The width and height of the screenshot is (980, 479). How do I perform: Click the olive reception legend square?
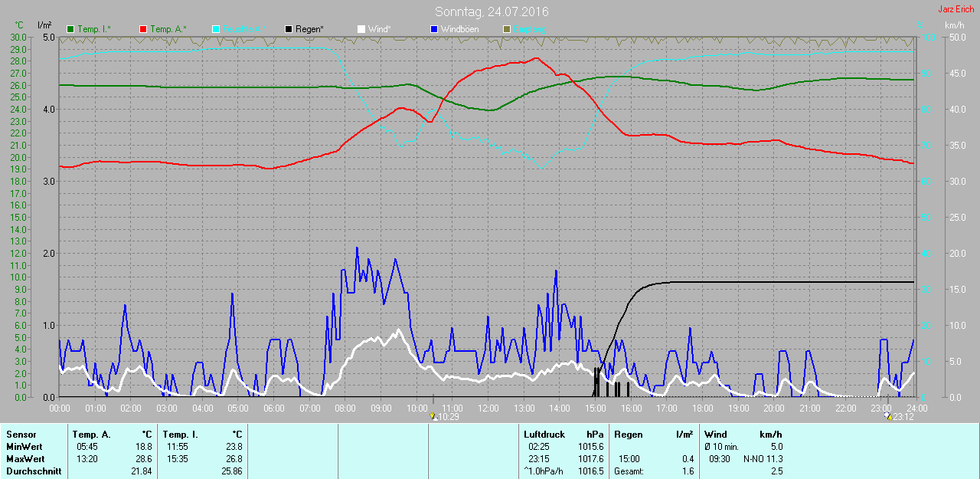pyautogui.click(x=506, y=29)
